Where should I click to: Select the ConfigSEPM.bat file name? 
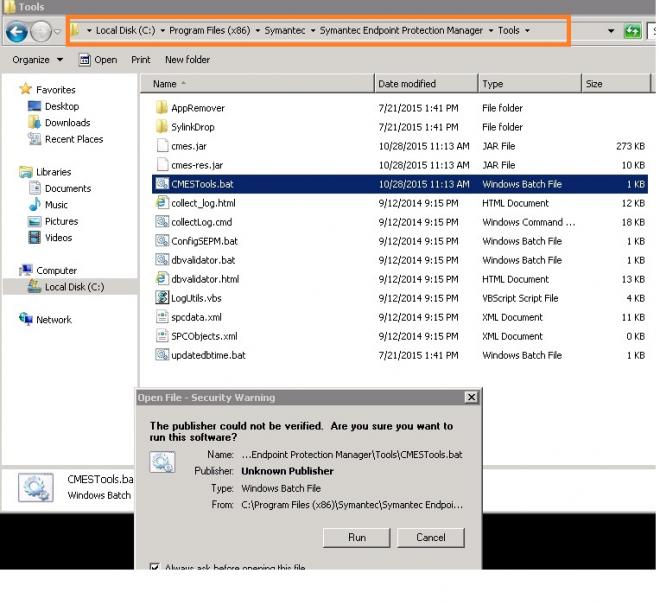click(x=204, y=241)
